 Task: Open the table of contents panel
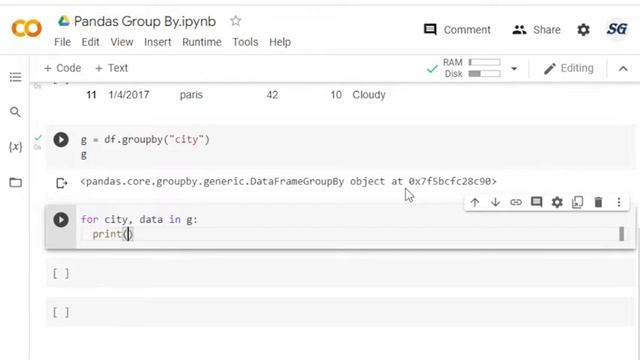[x=16, y=77]
